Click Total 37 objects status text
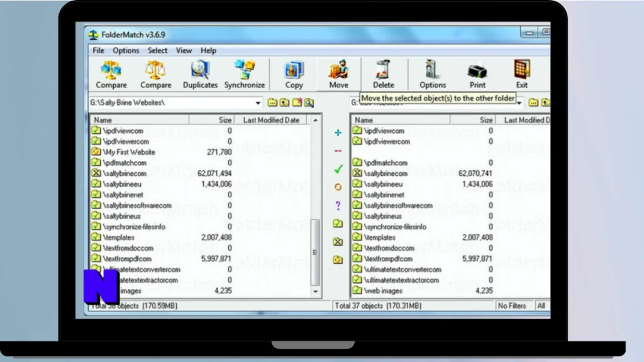This screenshot has width=644, height=362. point(378,306)
